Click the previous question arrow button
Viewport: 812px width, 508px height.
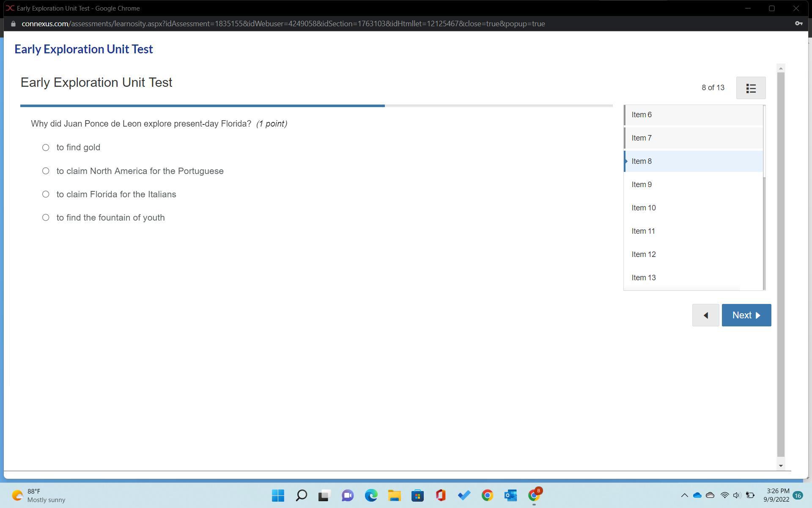point(705,315)
